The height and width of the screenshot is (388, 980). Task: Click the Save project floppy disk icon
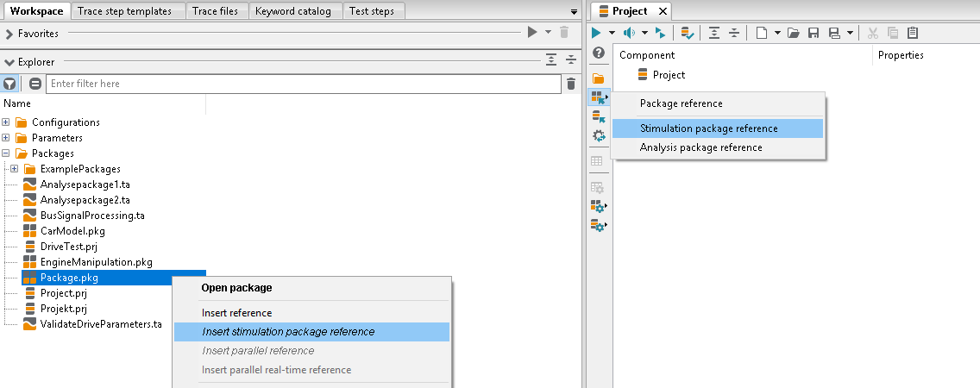[x=814, y=33]
